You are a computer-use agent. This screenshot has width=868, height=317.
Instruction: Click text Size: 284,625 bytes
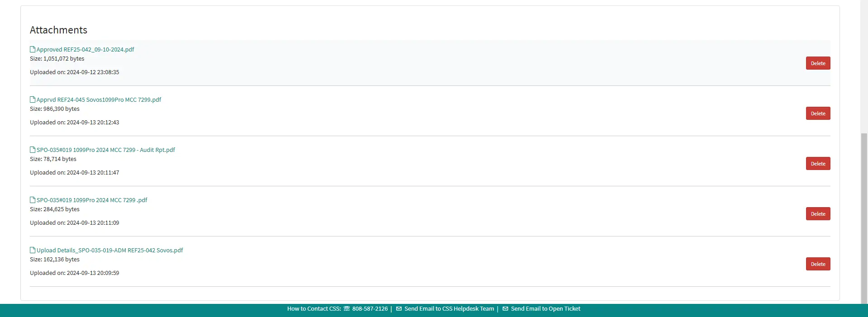[55, 209]
